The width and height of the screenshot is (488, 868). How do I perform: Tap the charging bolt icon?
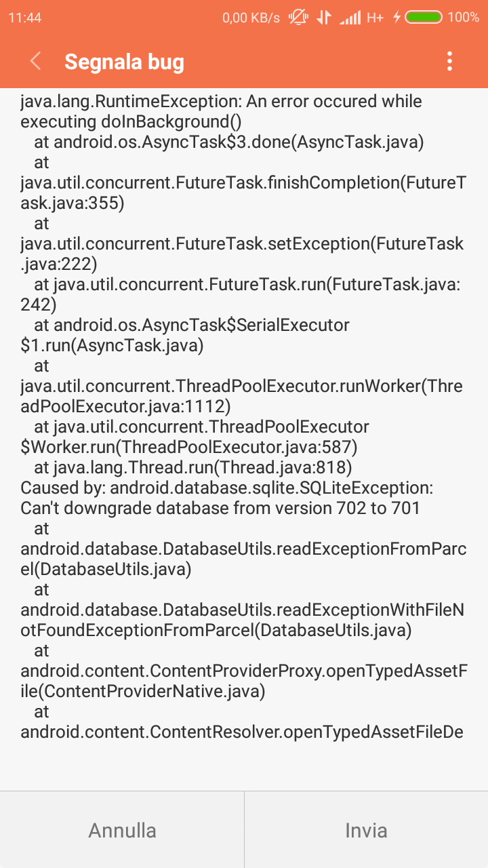[x=397, y=18]
